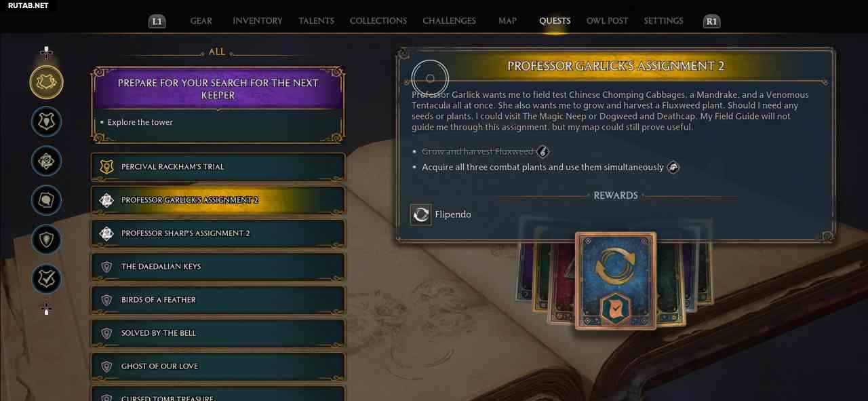Select Percival Rackham's Trial quest
This screenshot has width=868, height=401.
218,167
